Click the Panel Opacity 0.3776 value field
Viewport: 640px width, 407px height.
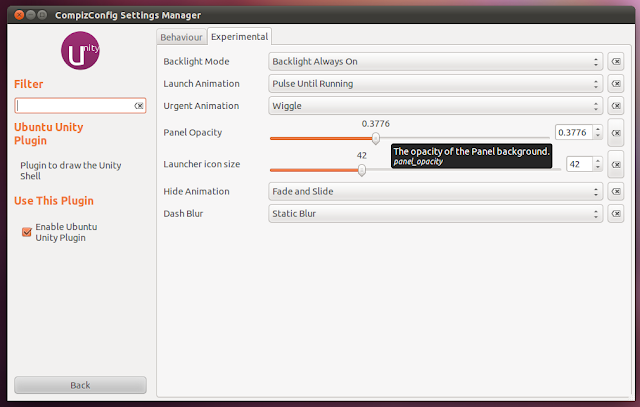[573, 133]
